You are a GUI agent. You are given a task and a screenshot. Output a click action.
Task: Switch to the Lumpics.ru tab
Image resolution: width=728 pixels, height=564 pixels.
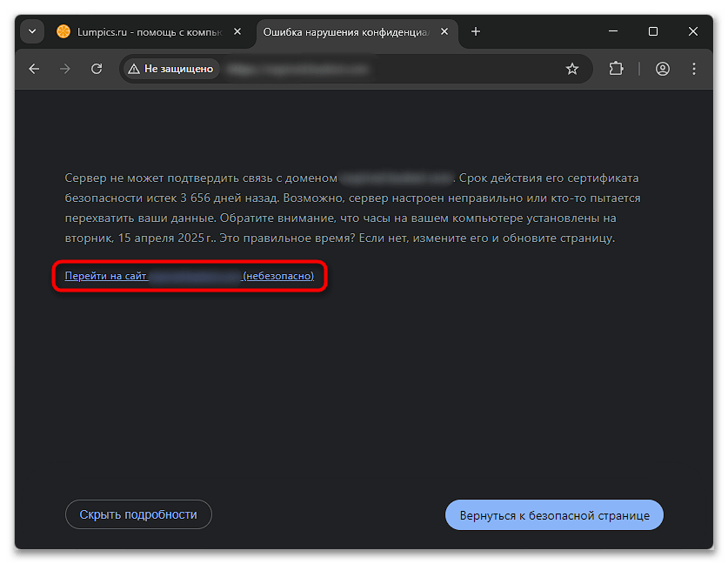150,31
